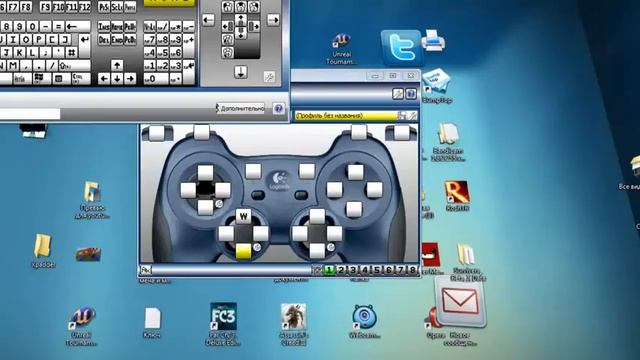Choose the Home key on keyboard
Viewport: 640px width, 360px height.
coord(117,27)
